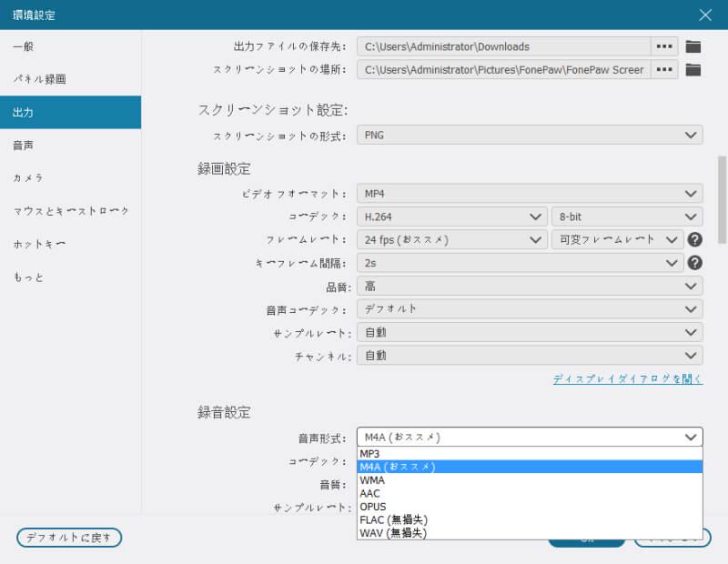
Task: Browse screenshot path with three-dots button
Action: click(664, 70)
